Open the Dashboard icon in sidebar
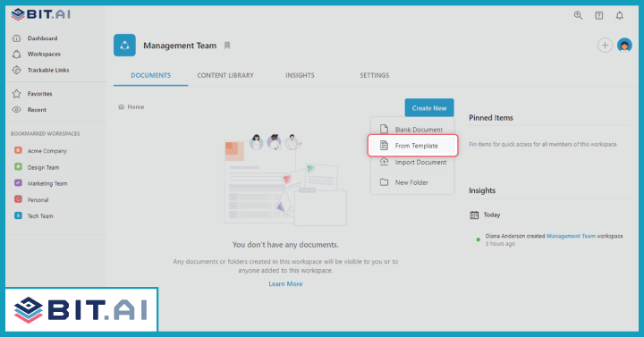Screen dimensions: 644x337 (x=16, y=38)
